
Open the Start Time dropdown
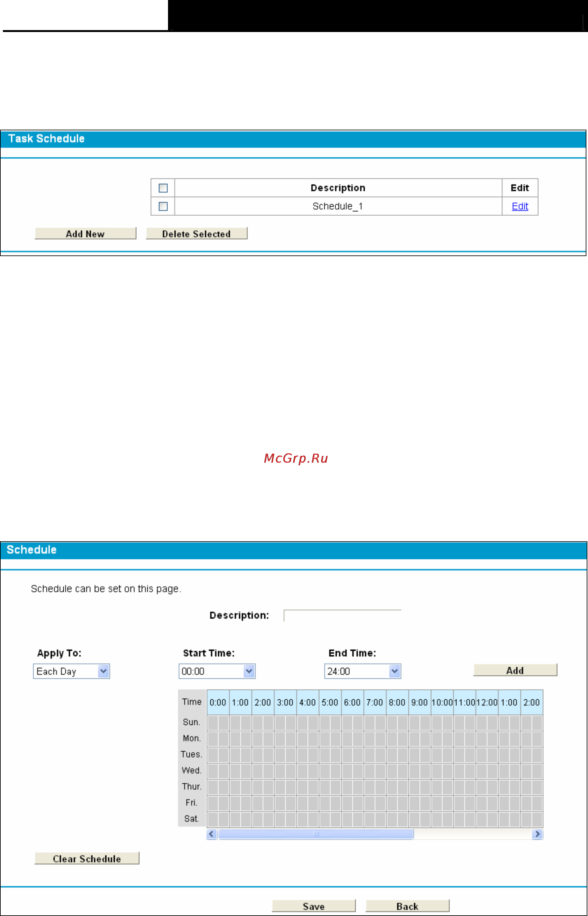click(217, 672)
